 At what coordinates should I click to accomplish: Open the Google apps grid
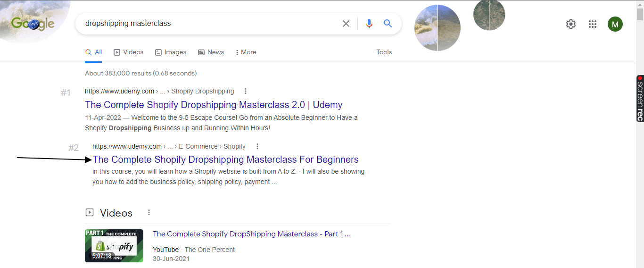(593, 24)
